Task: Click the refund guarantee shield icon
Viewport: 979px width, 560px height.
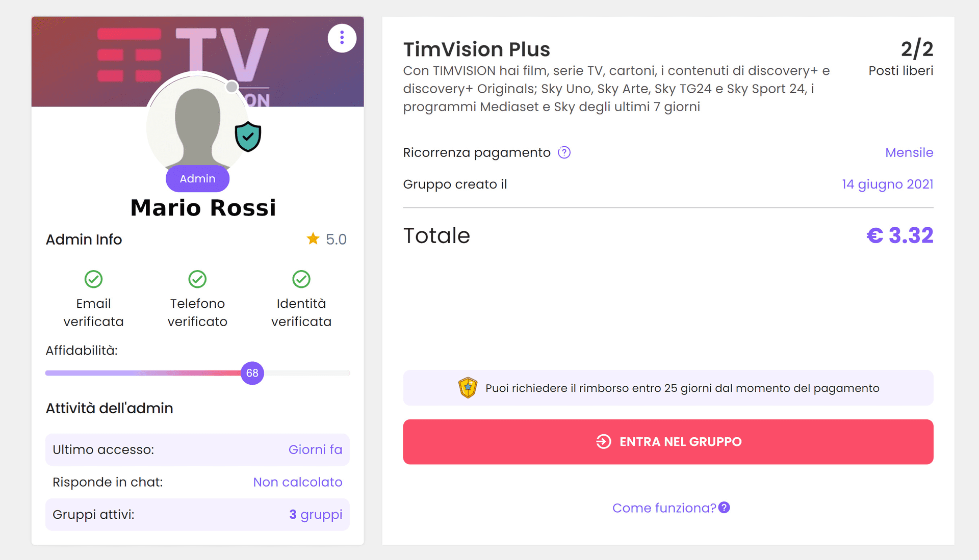Action: (x=468, y=388)
